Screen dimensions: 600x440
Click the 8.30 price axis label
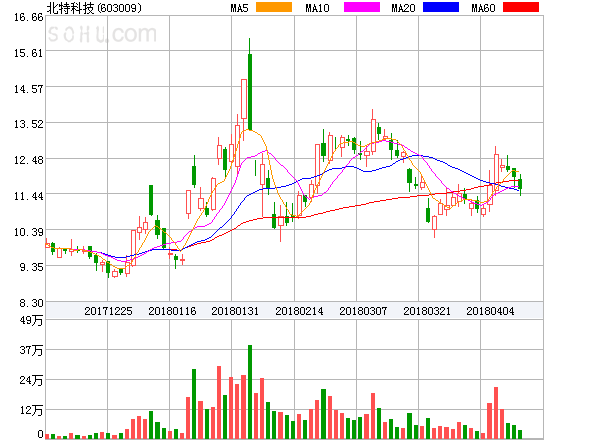point(31,303)
